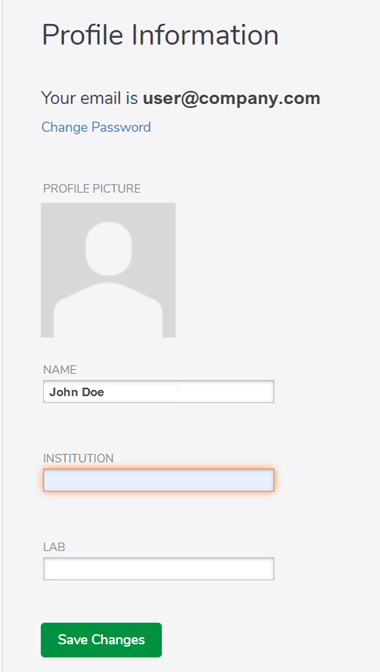Click the "Your email is" text

90,98
